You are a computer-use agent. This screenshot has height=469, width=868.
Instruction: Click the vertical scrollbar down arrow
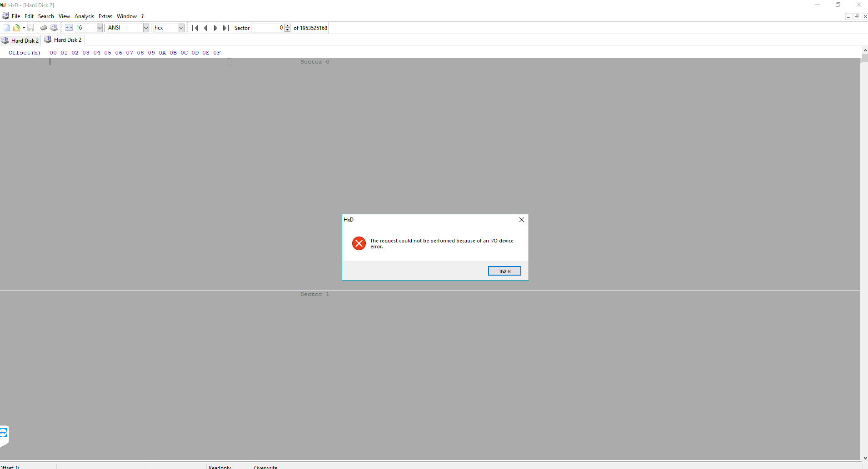tap(865, 458)
